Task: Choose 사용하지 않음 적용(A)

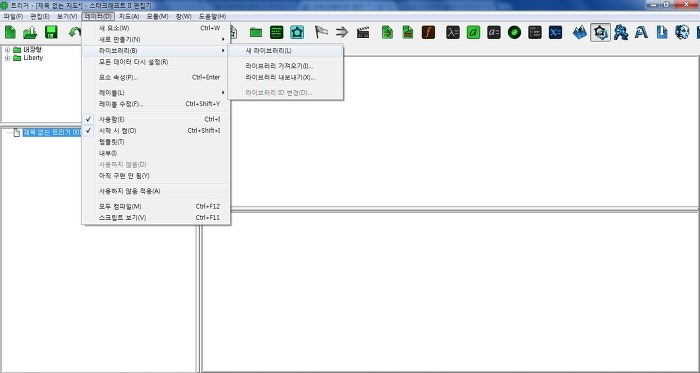Action: [156, 191]
